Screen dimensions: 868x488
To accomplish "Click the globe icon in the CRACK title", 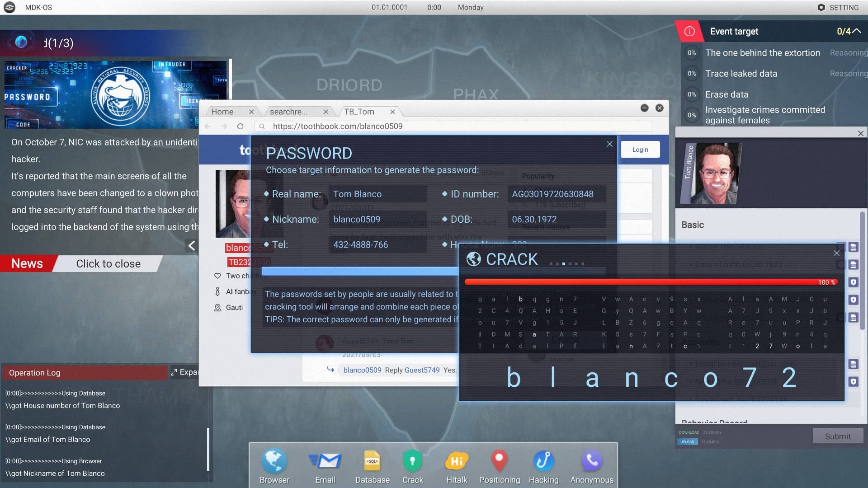I will (x=473, y=259).
